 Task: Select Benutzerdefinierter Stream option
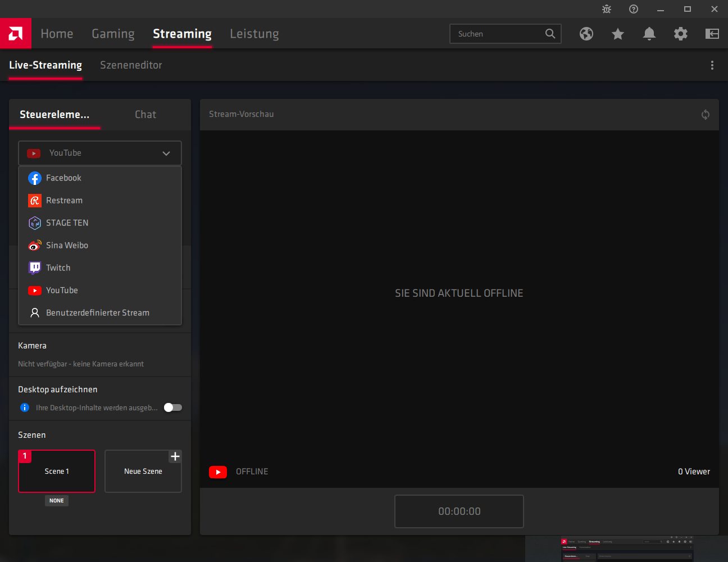[x=100, y=313]
